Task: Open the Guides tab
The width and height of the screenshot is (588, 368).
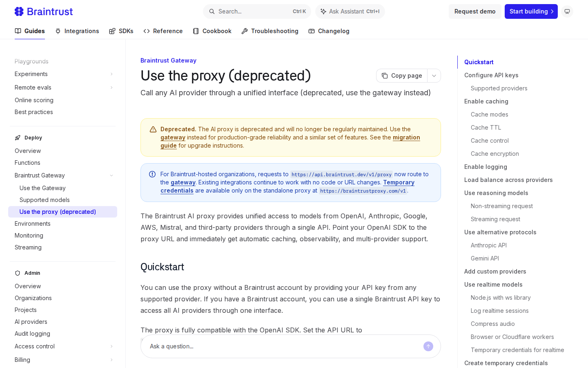Action: click(30, 31)
